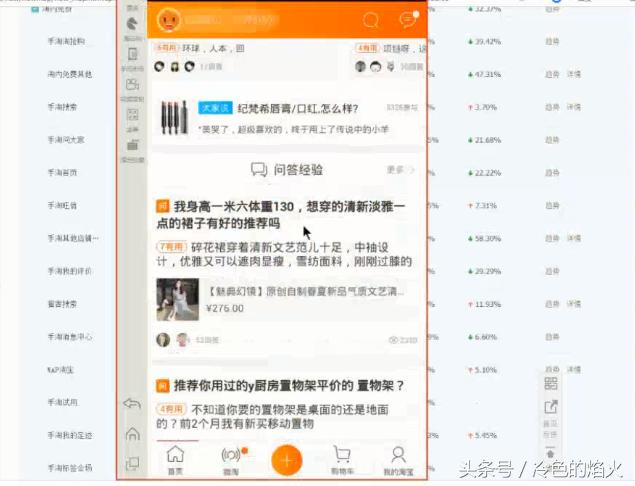Tap the Android recent-apps icon in the phone toolbar

pos(132,464)
